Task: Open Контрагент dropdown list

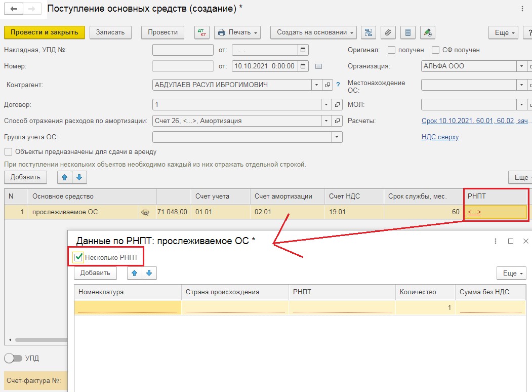Action: click(316, 85)
